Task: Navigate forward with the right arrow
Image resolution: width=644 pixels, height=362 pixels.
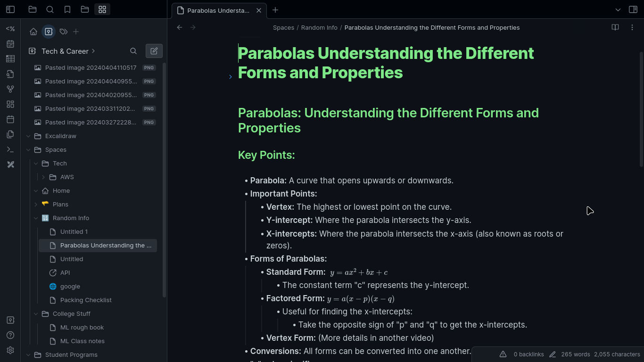Action: point(193,27)
